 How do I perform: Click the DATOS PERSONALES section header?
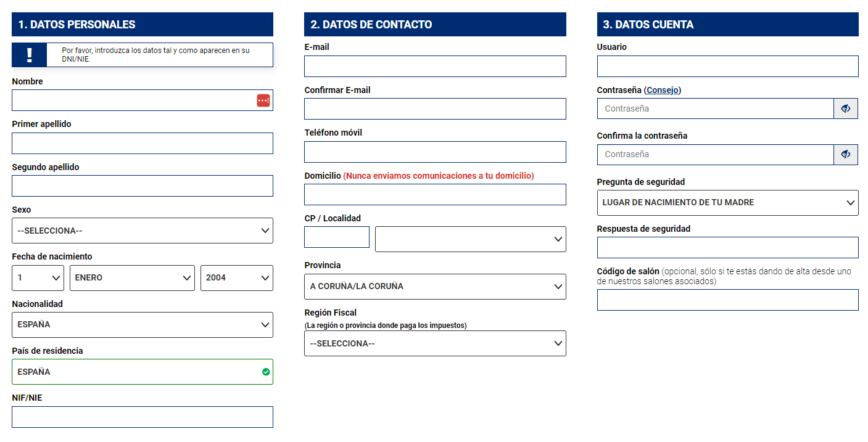143,24
